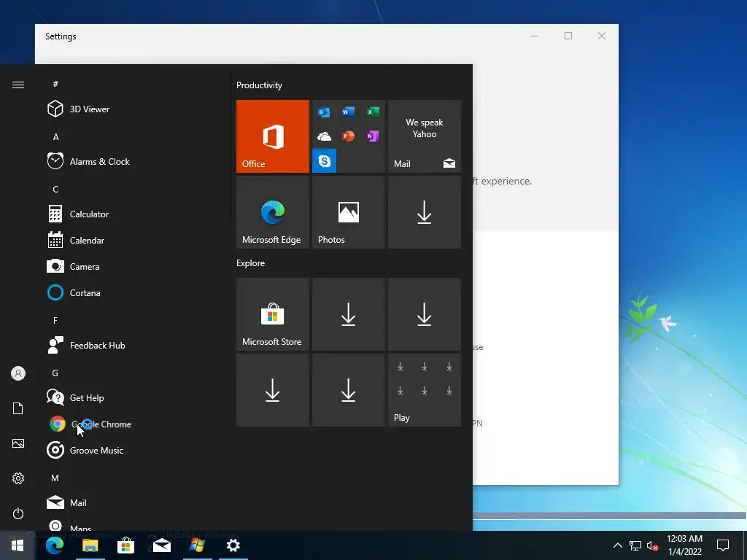Screen dimensions: 747x560
Task: Open the network status tray icon
Action: [635, 545]
